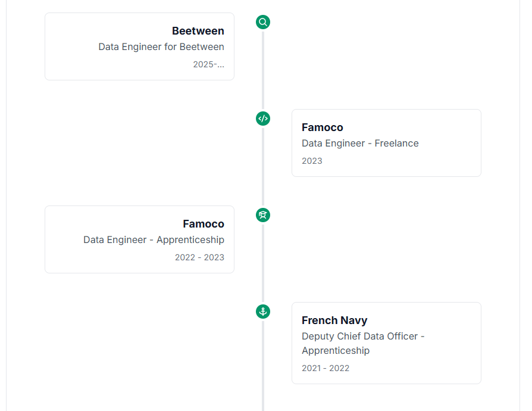
Task: Click the '2022 - 2023' date label
Action: point(199,257)
